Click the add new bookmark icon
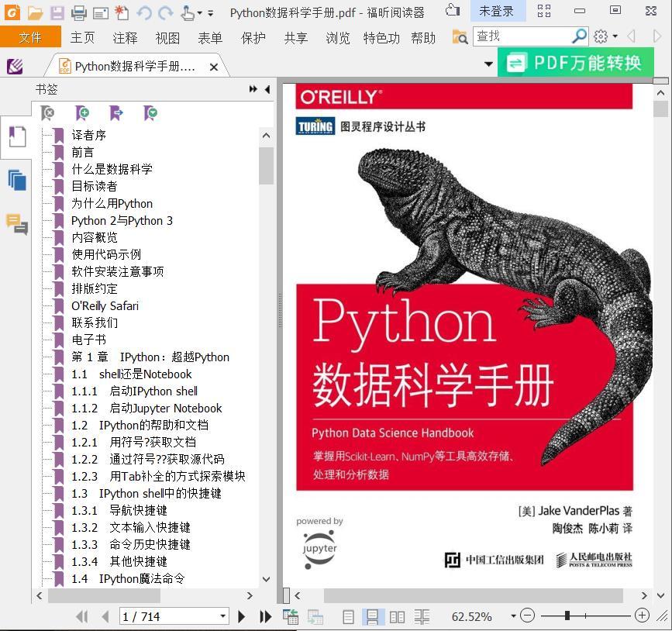This screenshot has width=672, height=631. [x=82, y=113]
